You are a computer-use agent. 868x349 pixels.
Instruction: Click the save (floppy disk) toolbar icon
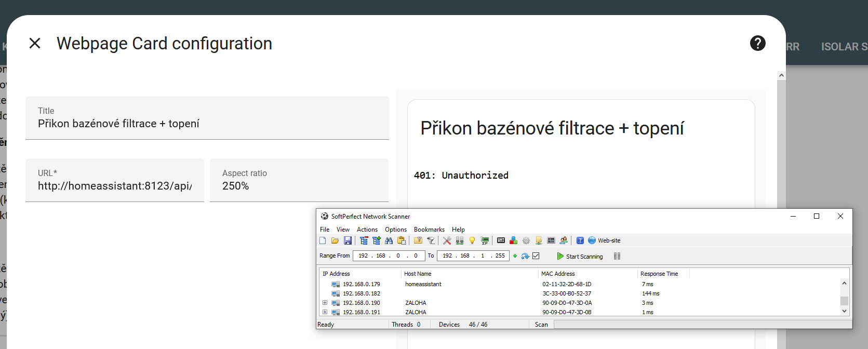(348, 240)
